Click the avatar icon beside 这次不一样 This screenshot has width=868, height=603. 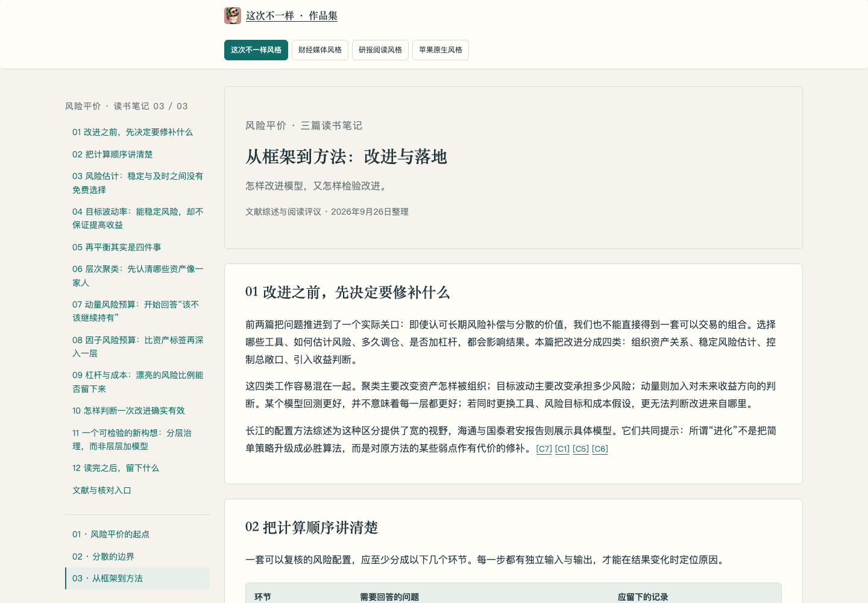pos(233,16)
